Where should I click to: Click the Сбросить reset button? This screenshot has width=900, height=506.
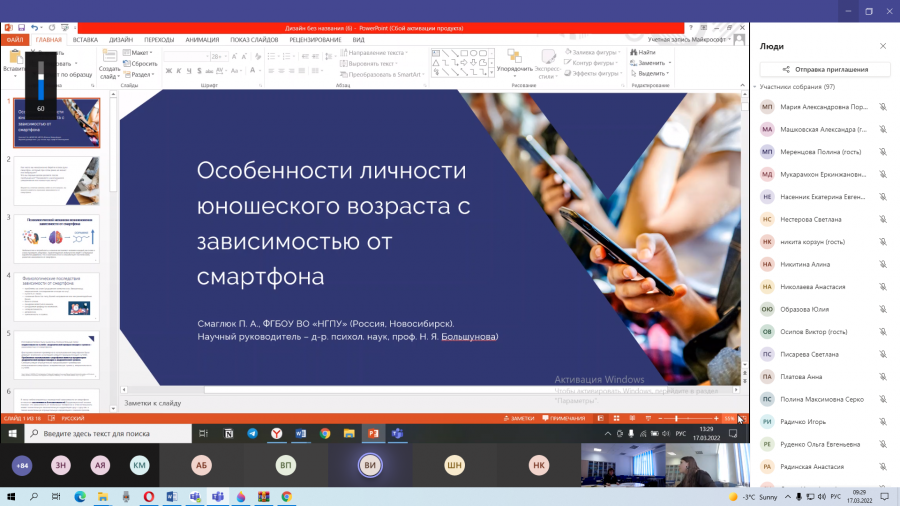point(140,64)
